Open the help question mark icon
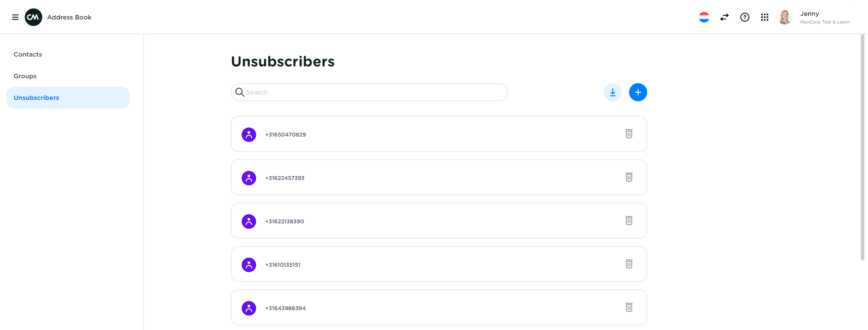This screenshot has width=868, height=330. point(744,17)
